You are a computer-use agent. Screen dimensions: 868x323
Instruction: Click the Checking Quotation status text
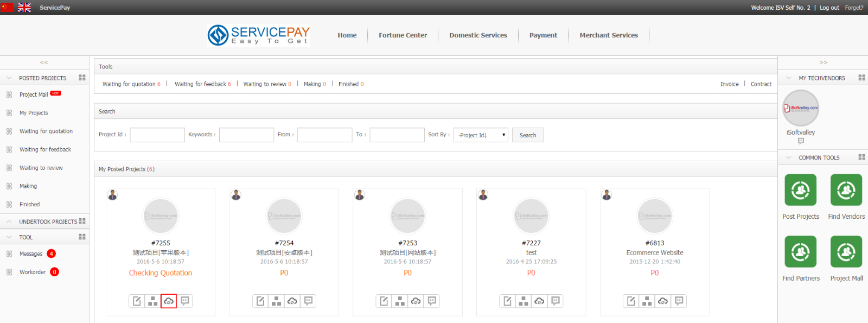tap(161, 273)
